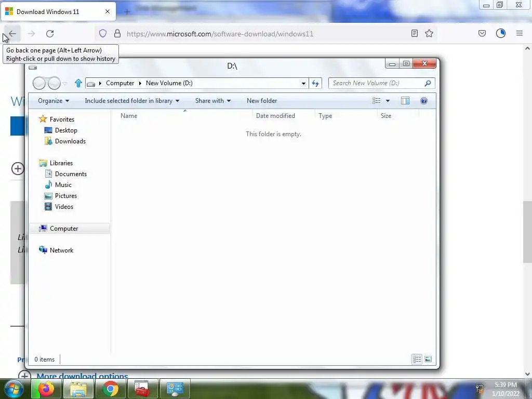Image resolution: width=532 pixels, height=399 pixels.
Task: Expand the arrow after Computer breadcrumb
Action: pos(140,83)
